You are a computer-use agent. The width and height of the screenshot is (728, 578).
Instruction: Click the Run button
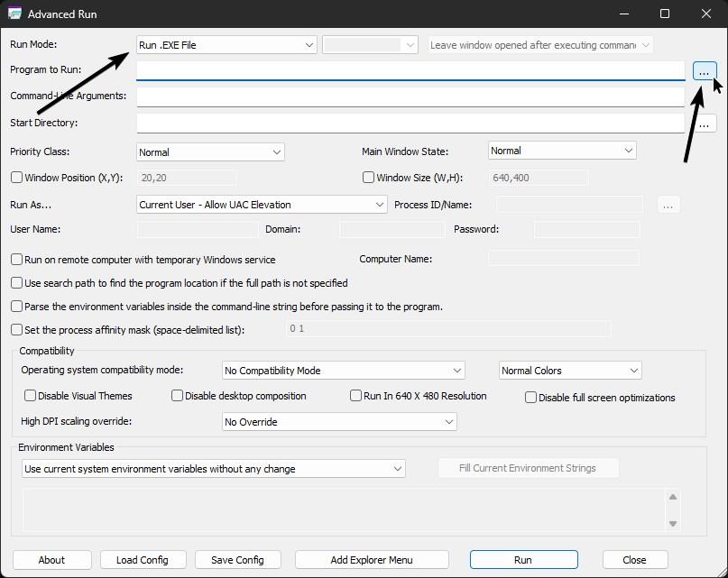point(522,560)
